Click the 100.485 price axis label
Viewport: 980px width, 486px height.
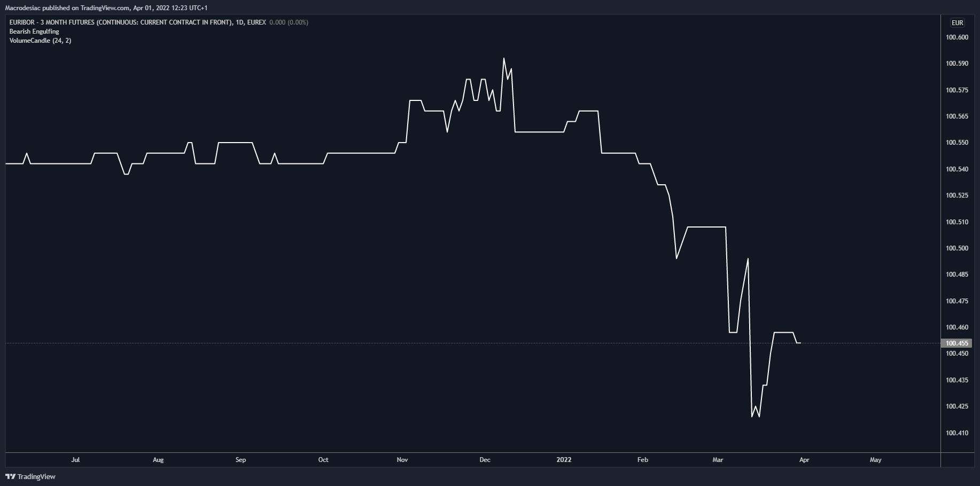click(956, 275)
